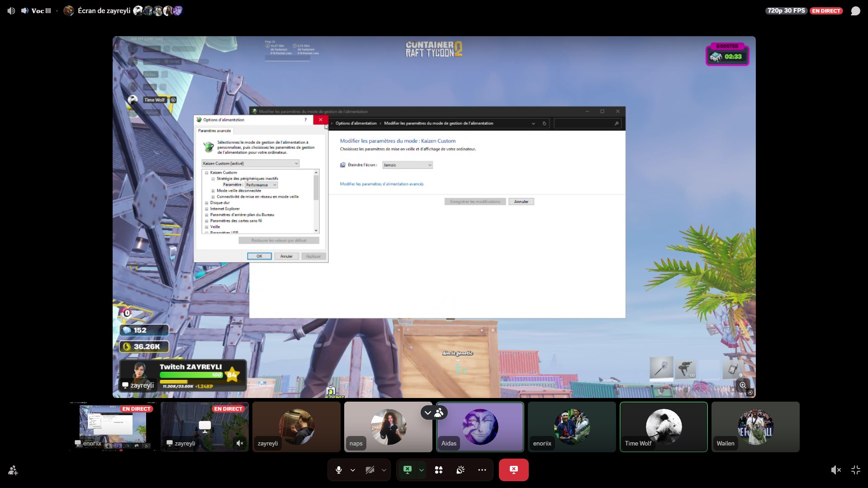Click the help question mark in Options d'alimentation
The image size is (868, 488).
pyautogui.click(x=305, y=120)
